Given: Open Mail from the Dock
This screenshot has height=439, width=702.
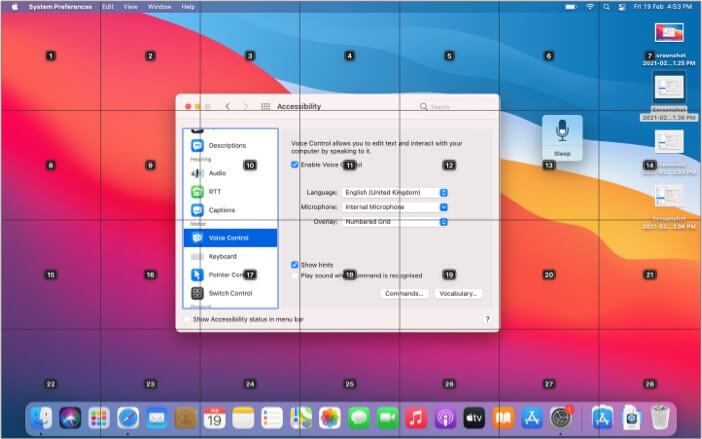Looking at the screenshot, I should (x=157, y=418).
